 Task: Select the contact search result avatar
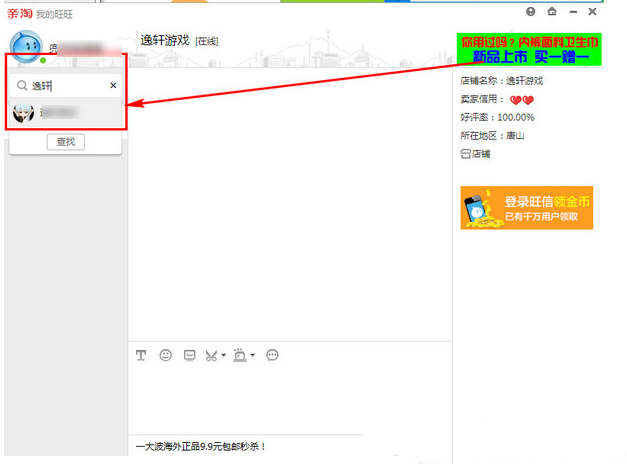click(x=24, y=113)
